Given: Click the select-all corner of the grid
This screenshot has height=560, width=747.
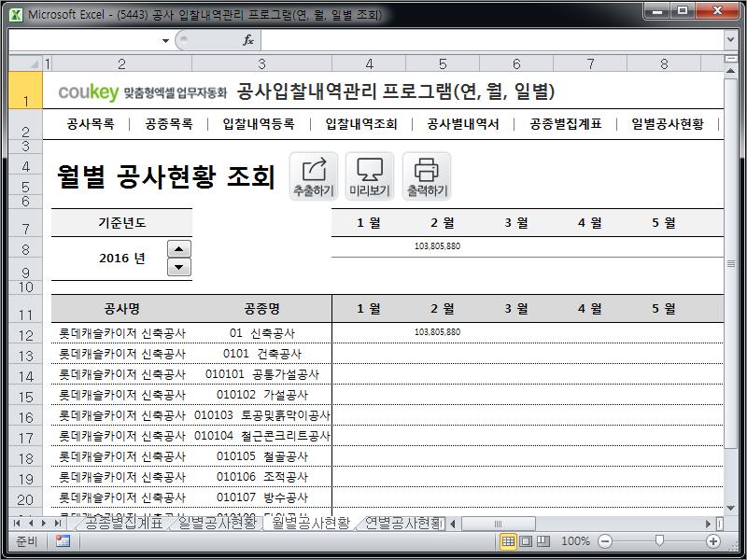Looking at the screenshot, I should [25, 63].
